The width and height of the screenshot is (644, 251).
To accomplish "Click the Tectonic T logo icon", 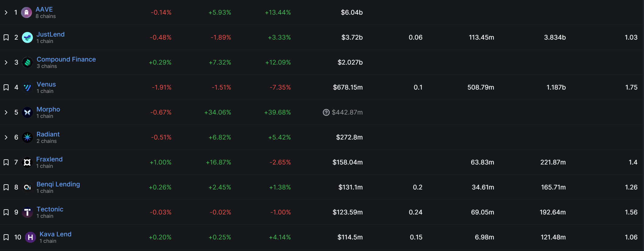I will [x=27, y=212].
